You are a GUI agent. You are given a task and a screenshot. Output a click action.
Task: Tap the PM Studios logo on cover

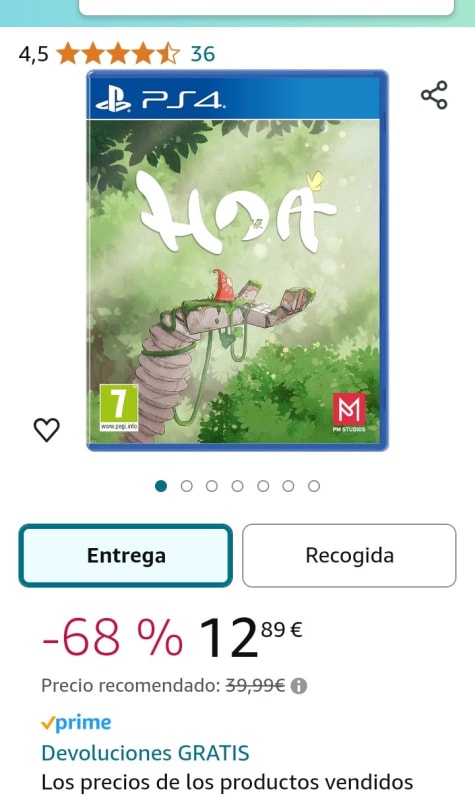(349, 412)
